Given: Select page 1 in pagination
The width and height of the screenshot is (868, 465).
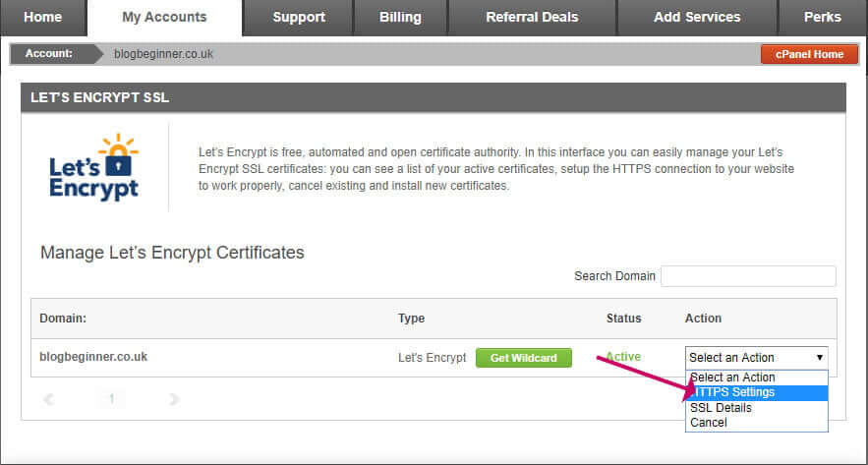Looking at the screenshot, I should click(x=111, y=399).
